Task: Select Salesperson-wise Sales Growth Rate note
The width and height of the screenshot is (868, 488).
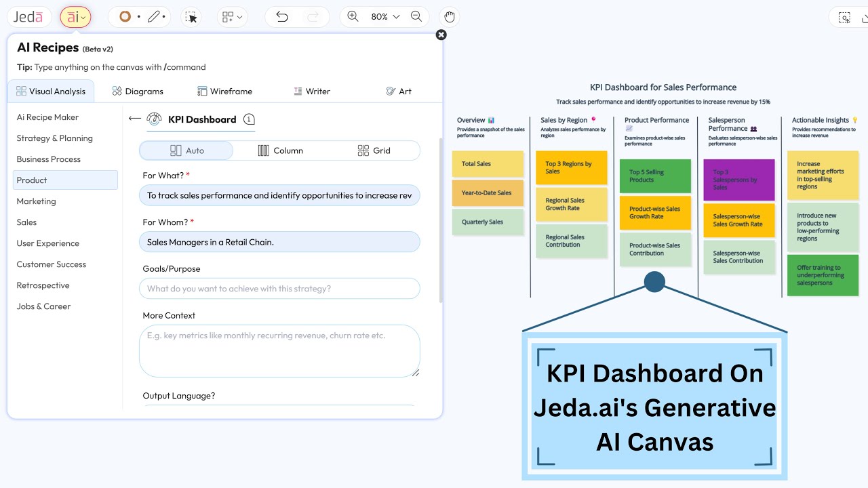Action: pos(739,220)
